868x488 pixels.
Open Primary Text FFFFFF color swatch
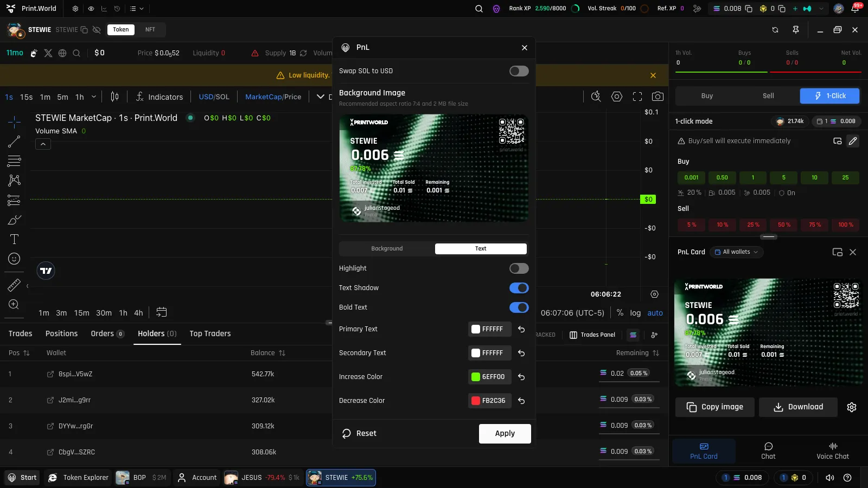pyautogui.click(x=489, y=329)
